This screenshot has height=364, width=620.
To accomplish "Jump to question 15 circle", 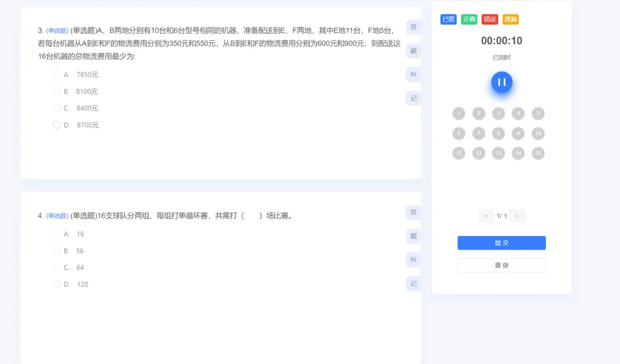I will 538,153.
